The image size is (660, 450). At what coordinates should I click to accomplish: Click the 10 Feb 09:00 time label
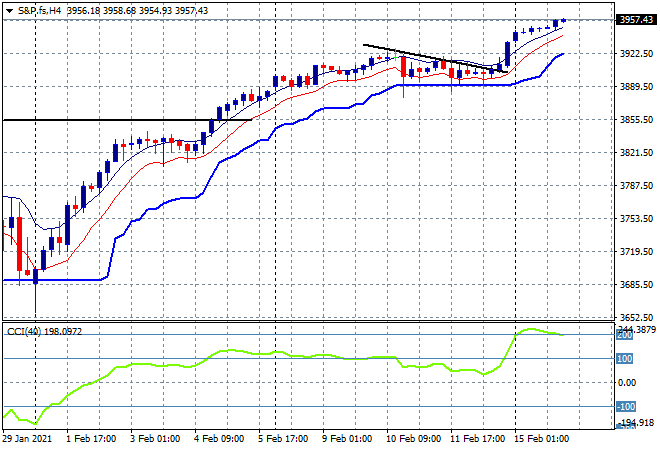click(x=413, y=438)
